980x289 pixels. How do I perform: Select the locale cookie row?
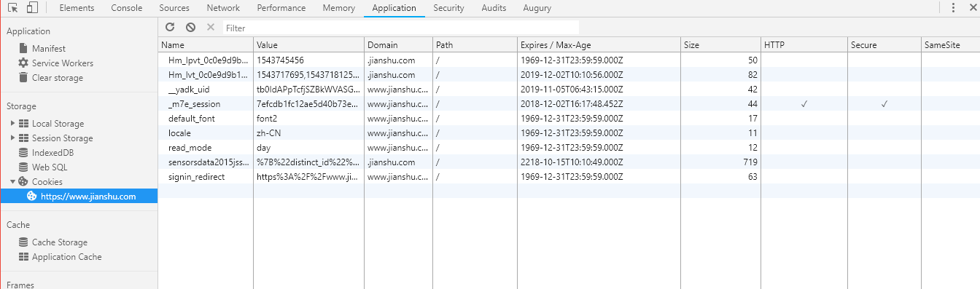click(569, 133)
